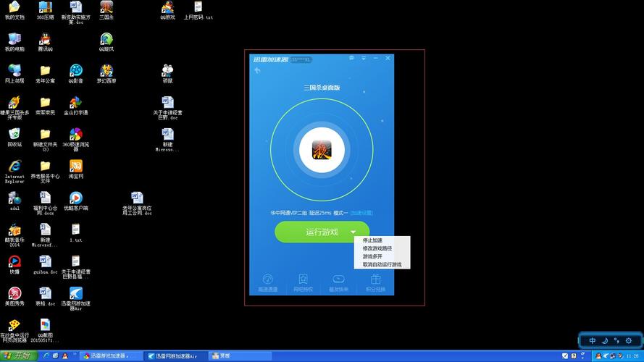Launch Internet Explorer desktop icon
This screenshot has width=644, height=362.
(x=14, y=172)
